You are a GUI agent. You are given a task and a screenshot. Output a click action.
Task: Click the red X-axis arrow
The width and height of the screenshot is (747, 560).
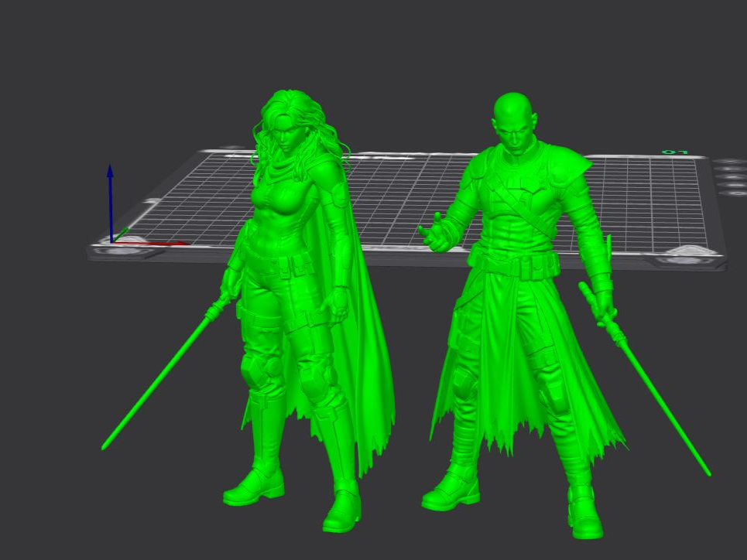pos(150,244)
